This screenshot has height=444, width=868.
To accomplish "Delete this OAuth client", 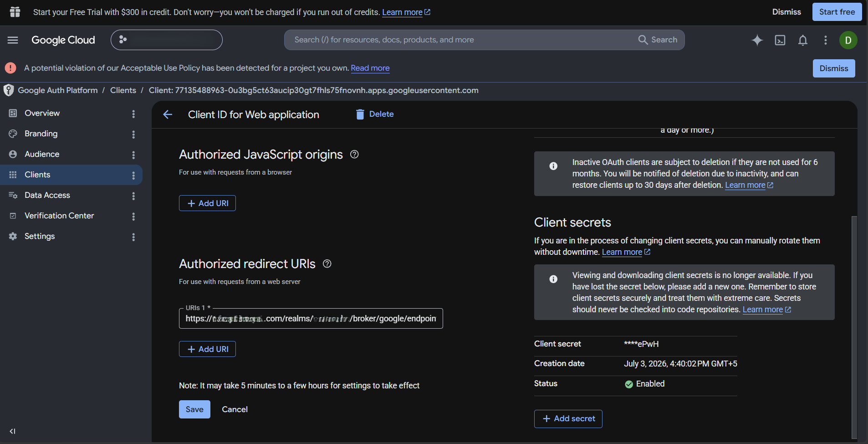I will pos(375,114).
